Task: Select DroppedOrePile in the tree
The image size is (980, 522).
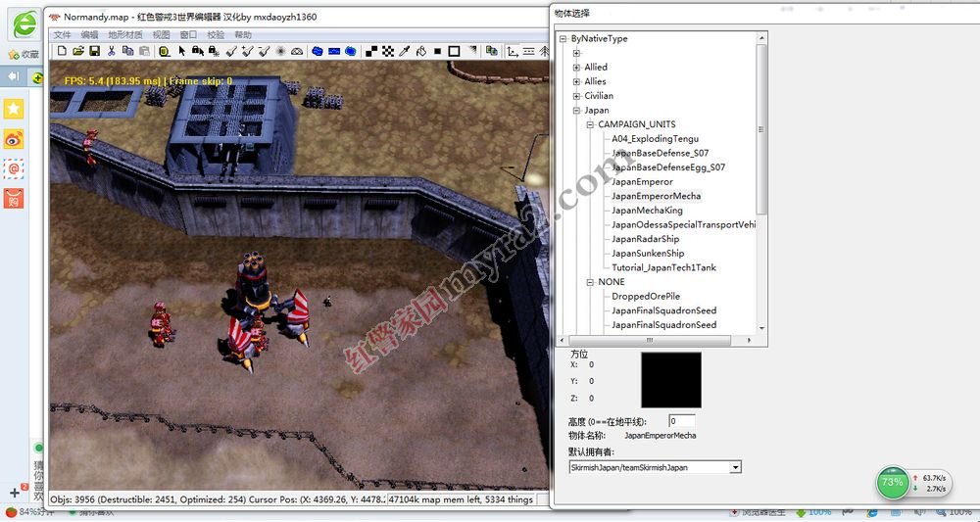Action: pyautogui.click(x=646, y=297)
